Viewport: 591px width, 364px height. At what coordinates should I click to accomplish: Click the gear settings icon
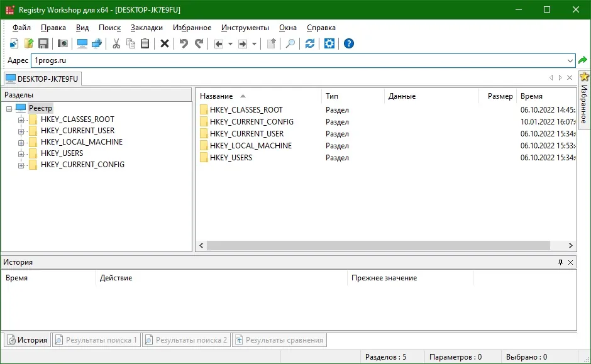pos(329,44)
